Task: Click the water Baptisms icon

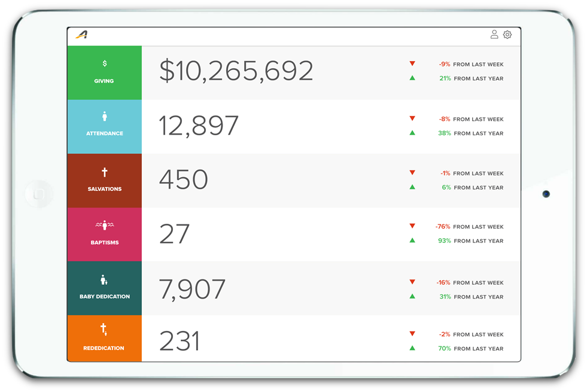Action: 104,225
